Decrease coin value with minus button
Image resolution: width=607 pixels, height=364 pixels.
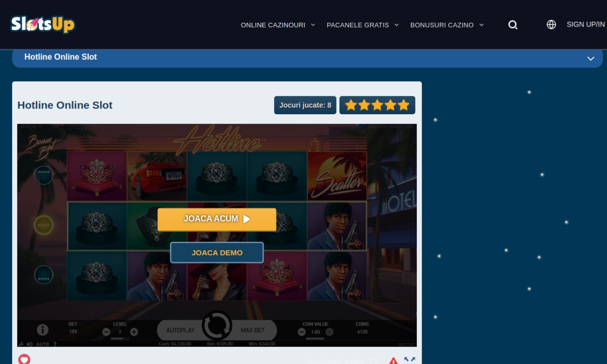(x=302, y=332)
